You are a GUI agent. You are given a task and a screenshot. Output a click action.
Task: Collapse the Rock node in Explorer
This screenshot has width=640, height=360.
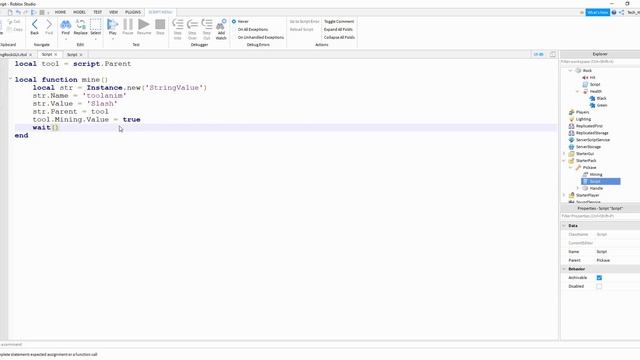(570, 71)
